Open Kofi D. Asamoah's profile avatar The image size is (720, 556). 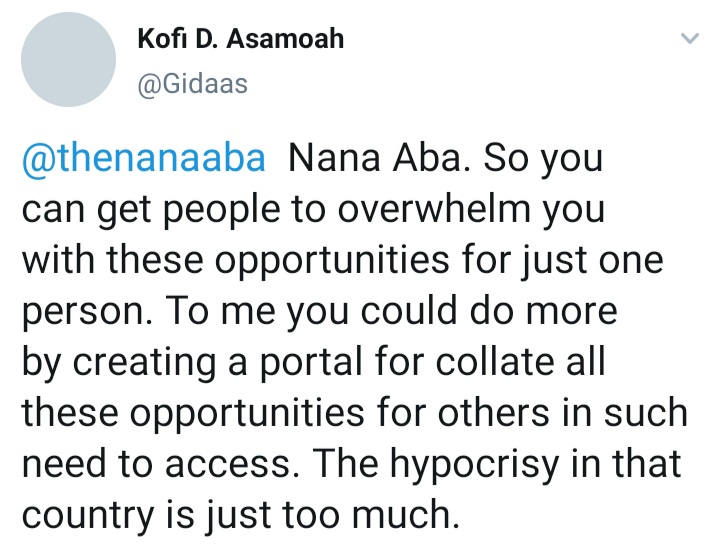(x=68, y=60)
